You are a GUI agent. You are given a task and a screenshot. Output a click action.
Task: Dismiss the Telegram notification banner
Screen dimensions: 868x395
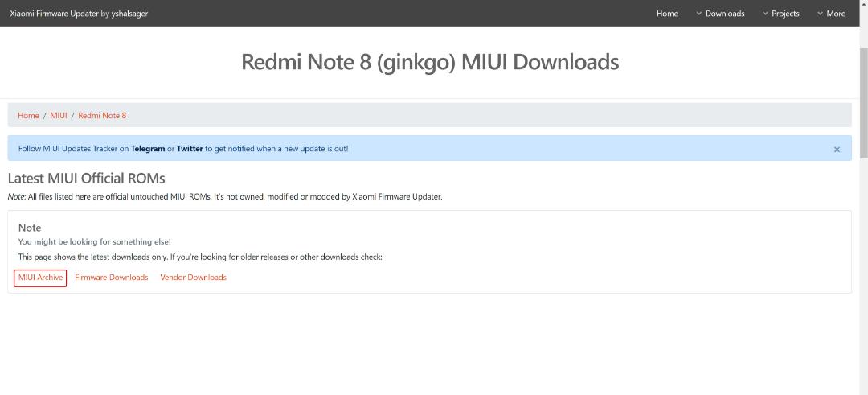pyautogui.click(x=837, y=150)
